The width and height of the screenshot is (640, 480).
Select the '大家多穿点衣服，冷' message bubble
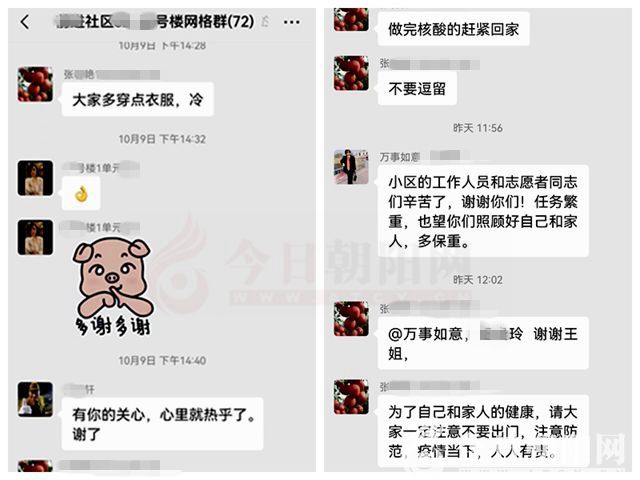(138, 99)
